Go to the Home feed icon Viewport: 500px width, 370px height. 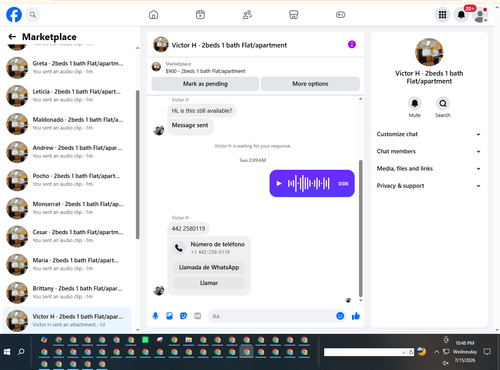tap(153, 15)
